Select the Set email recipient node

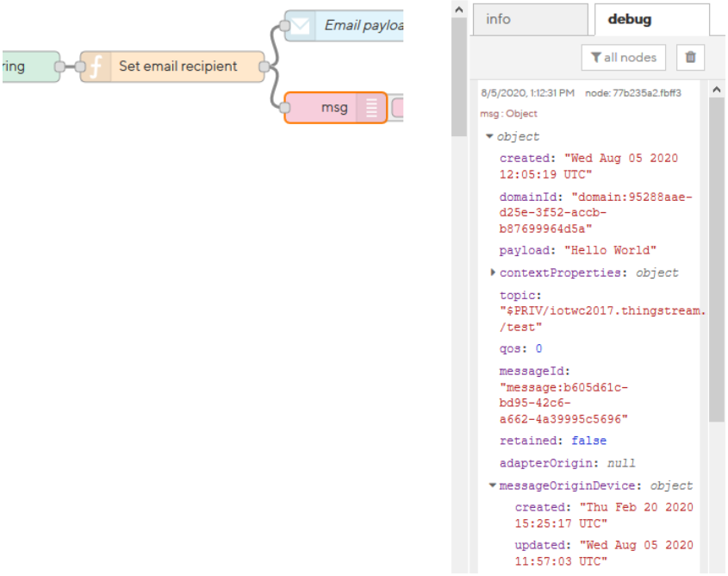click(172, 66)
